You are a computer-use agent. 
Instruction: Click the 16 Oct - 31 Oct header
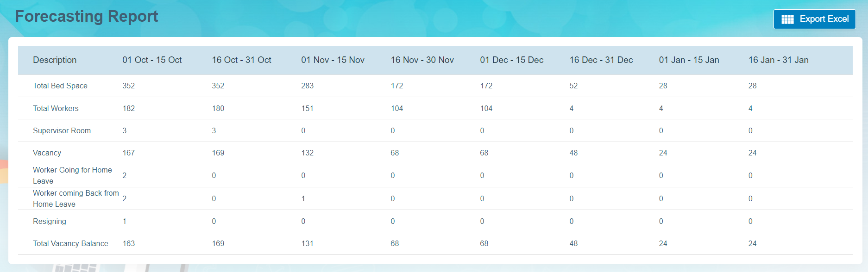(241, 60)
